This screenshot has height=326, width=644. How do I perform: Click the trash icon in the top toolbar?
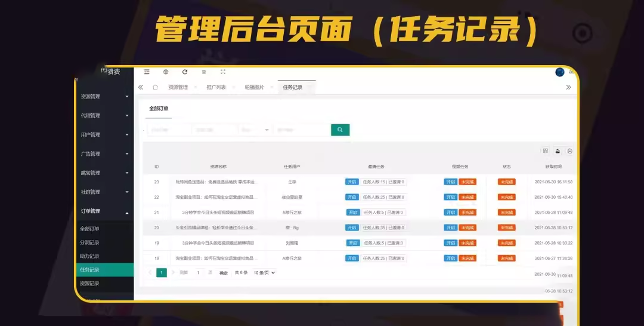[204, 72]
